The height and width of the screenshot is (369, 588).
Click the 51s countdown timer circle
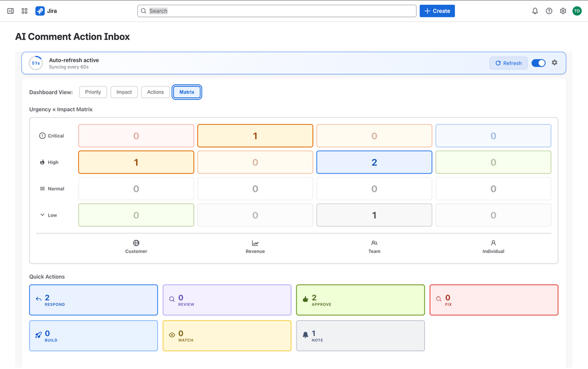(x=36, y=63)
